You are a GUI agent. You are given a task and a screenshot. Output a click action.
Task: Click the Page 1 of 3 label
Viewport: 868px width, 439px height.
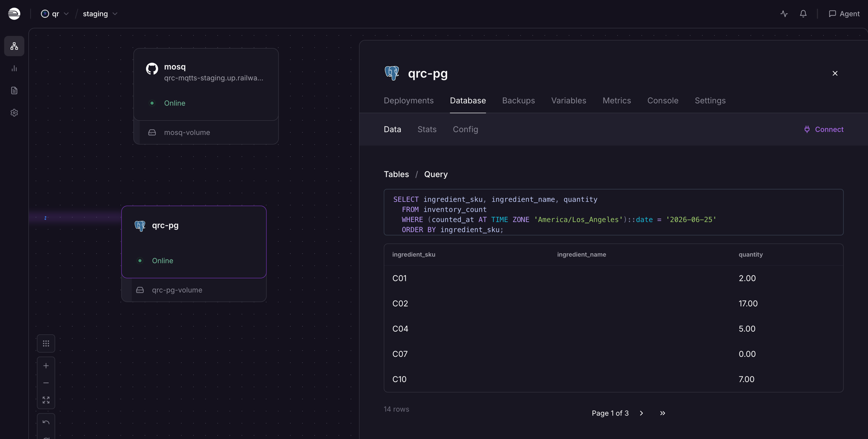[610, 413]
